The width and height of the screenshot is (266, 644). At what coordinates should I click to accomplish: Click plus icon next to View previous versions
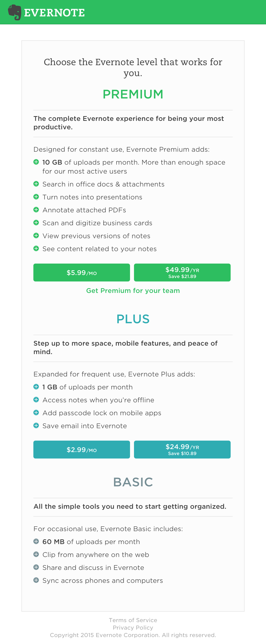36,236
